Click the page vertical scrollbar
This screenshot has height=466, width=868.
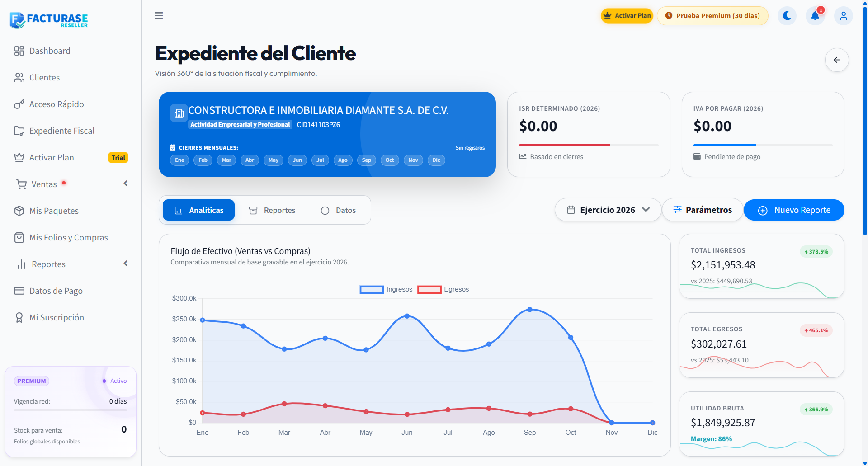[x=865, y=122]
